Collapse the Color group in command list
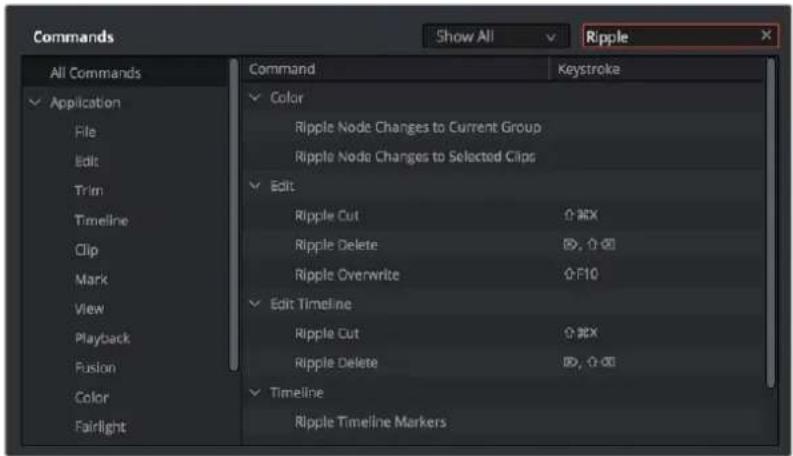 pos(255,97)
